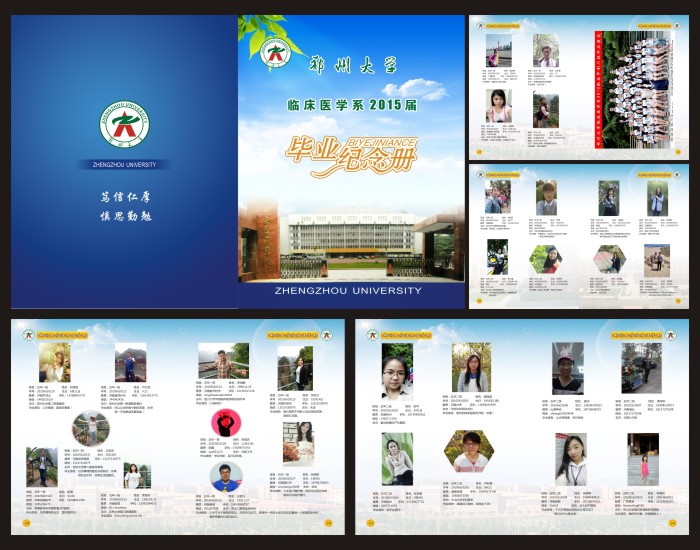
Task: Click the yellow page-number dot at the bottom-right page's left corner
Action: [370, 523]
